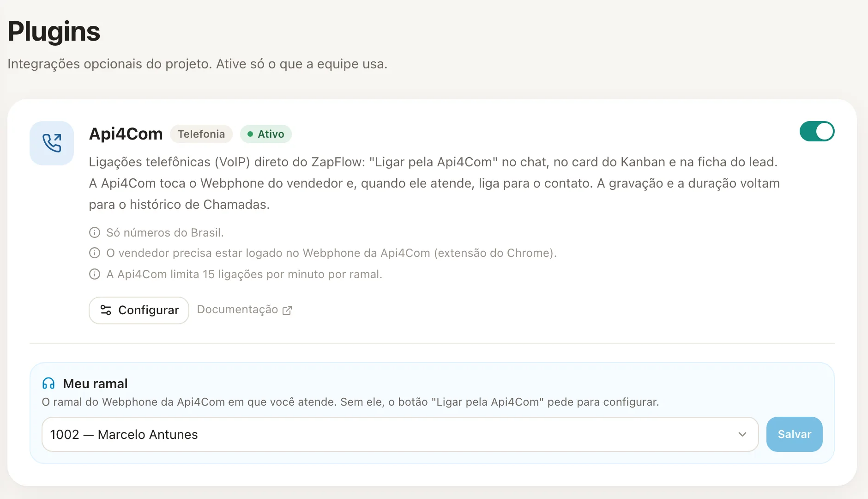Click the 'O ramal do Webphone da Api4Com' description
Image resolution: width=868 pixels, height=499 pixels.
[x=350, y=402]
